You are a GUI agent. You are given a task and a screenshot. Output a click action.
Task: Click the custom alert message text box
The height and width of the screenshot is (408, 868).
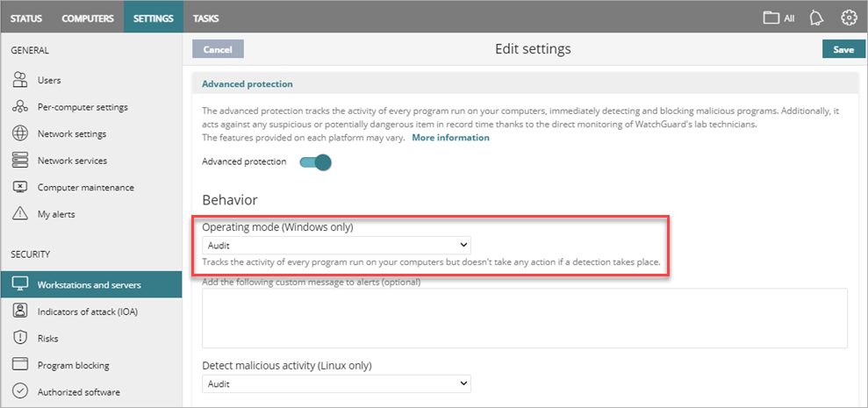(524, 318)
